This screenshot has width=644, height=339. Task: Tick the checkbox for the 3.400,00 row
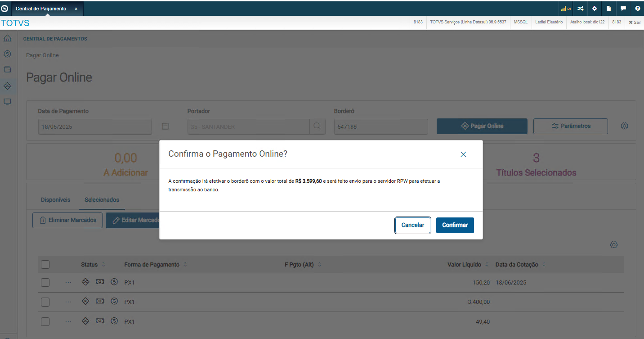pos(45,302)
